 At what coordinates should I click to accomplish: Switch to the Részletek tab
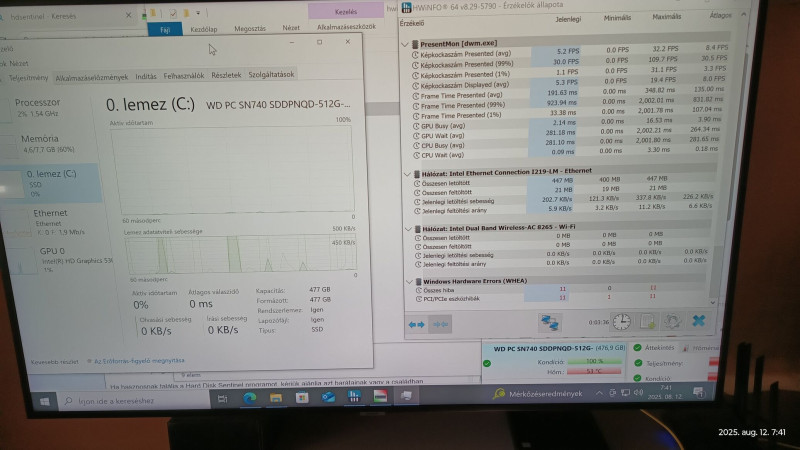[226, 75]
